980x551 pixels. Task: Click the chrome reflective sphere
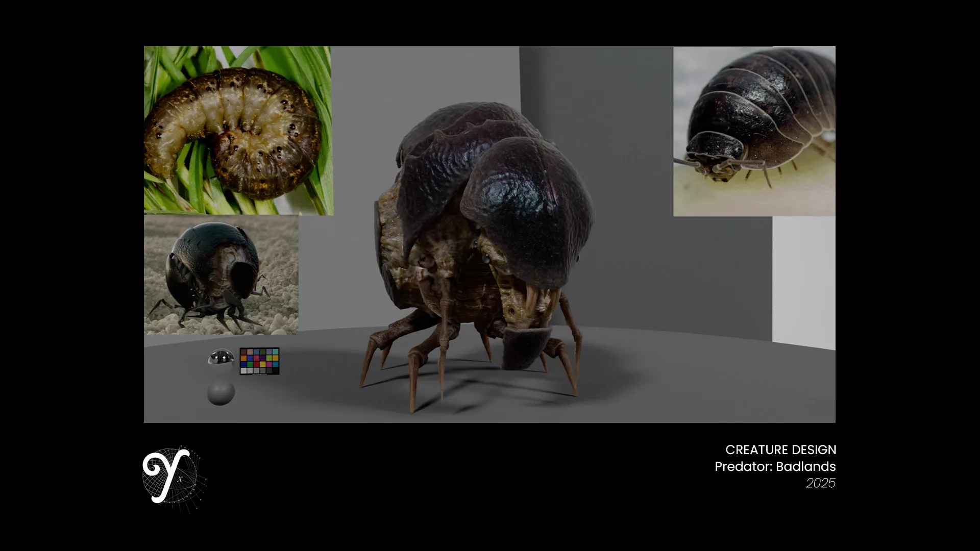pos(221,358)
